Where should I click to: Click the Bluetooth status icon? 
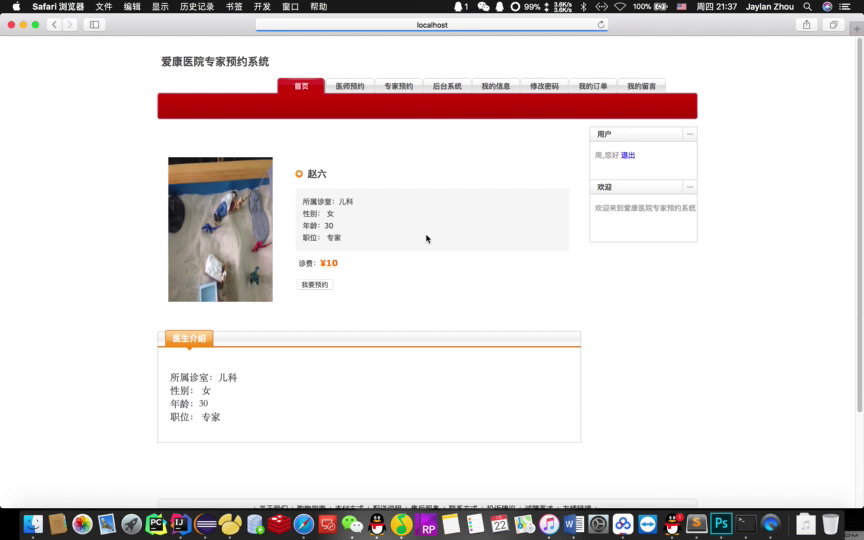pyautogui.click(x=584, y=7)
